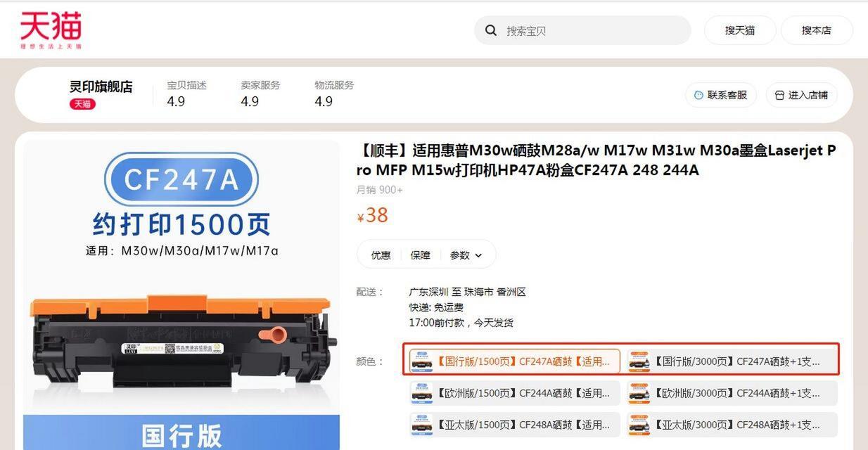Screen dimensions: 868x450
Task: Focus the 搜索宝贝 search field
Action: (x=582, y=30)
